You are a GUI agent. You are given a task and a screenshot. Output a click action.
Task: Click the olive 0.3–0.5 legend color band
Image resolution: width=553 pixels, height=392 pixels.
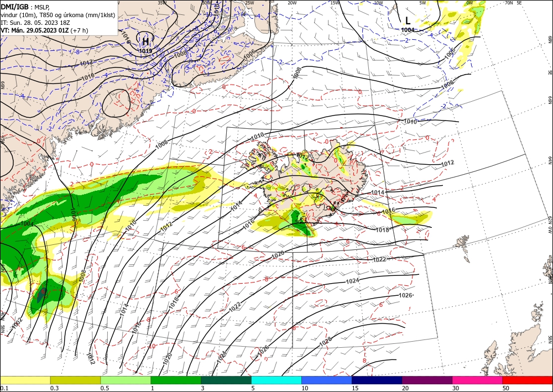[x=75, y=380]
